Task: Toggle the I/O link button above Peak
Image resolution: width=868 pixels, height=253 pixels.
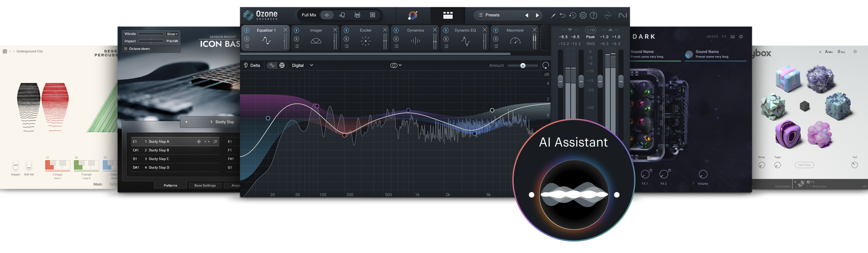Action: [x=590, y=30]
